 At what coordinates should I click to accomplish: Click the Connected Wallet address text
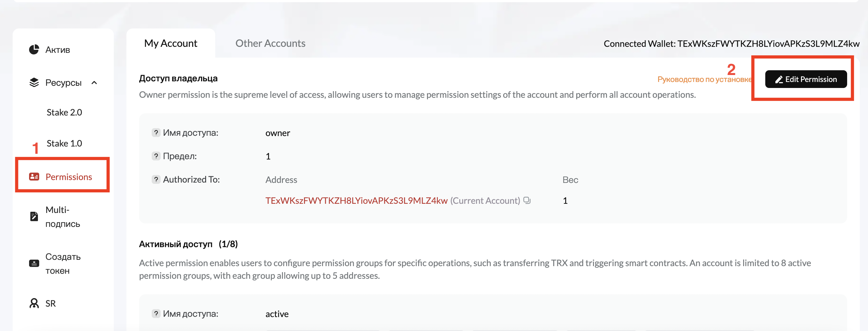[x=768, y=44]
